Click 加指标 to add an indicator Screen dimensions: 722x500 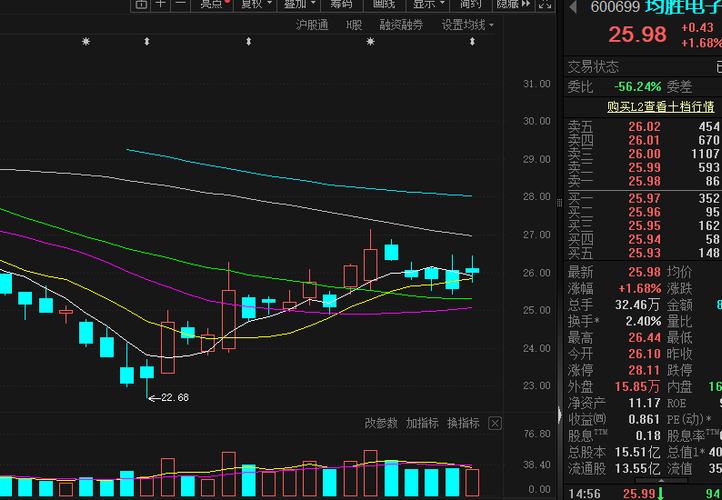pyautogui.click(x=422, y=423)
